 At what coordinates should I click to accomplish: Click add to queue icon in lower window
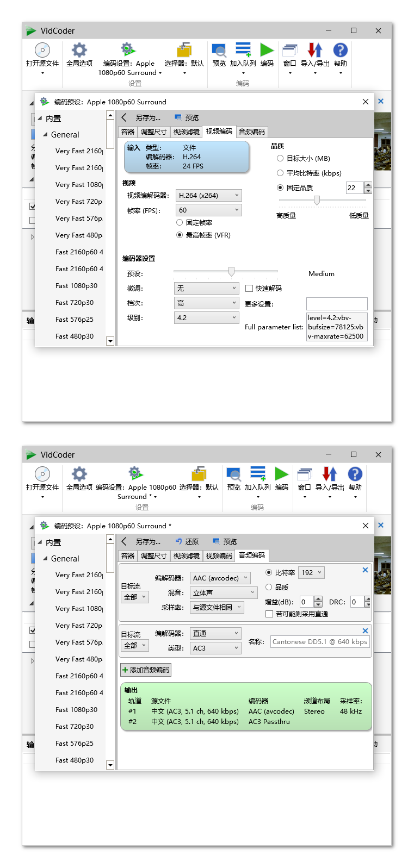pyautogui.click(x=258, y=474)
